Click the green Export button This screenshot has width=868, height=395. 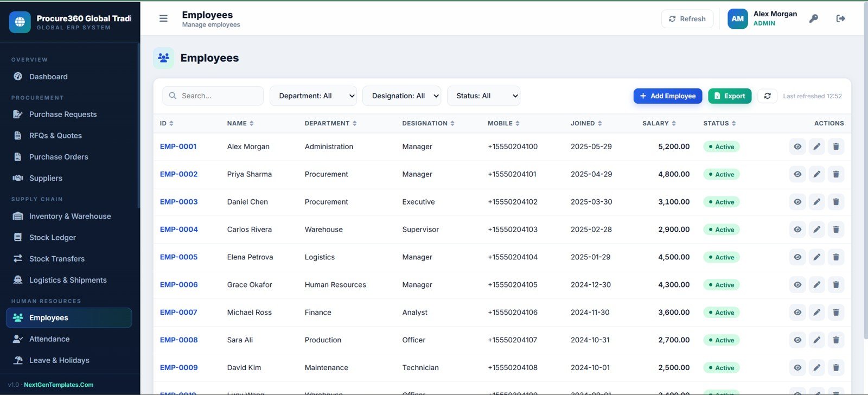click(730, 96)
